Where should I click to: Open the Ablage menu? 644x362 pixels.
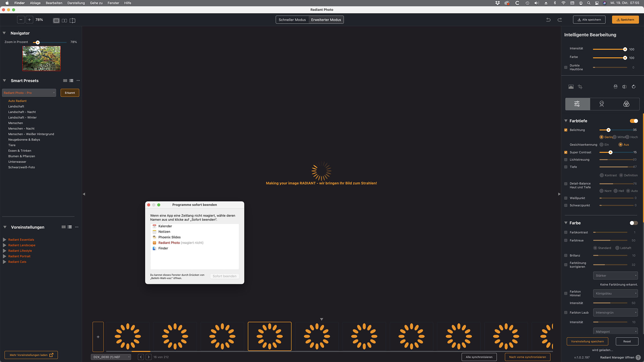pyautogui.click(x=35, y=3)
